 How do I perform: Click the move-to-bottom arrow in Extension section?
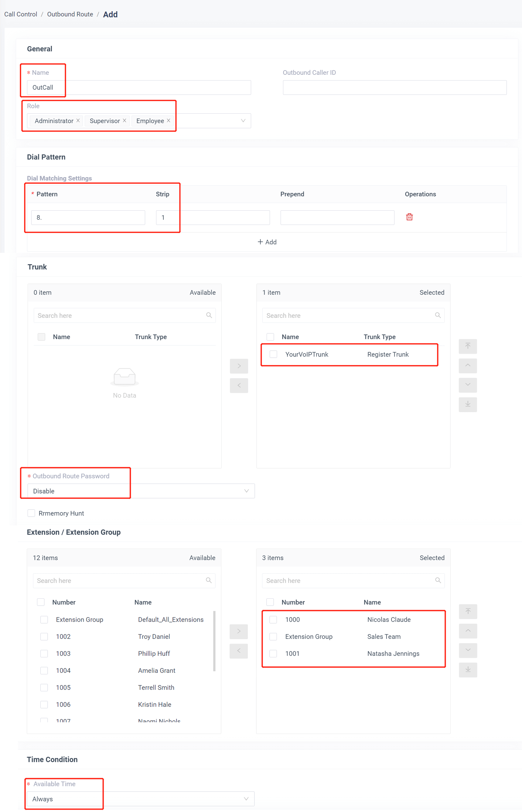467,669
